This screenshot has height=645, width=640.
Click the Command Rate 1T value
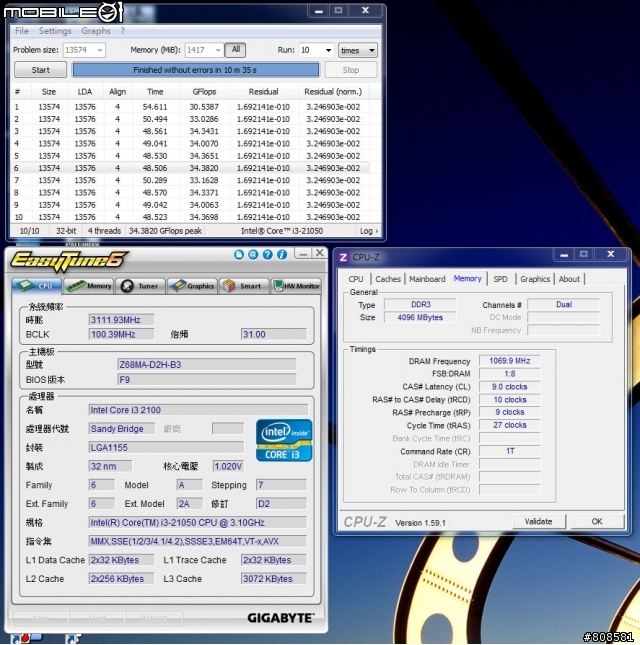(x=510, y=451)
